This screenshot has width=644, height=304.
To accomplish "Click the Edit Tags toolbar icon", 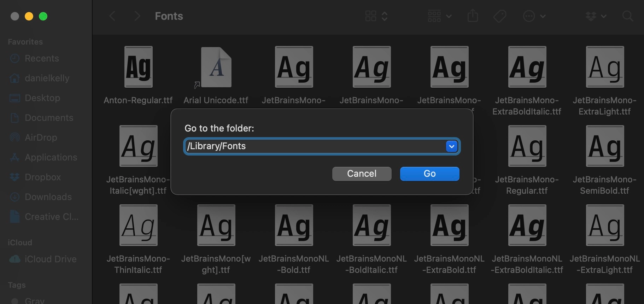I will 499,16.
